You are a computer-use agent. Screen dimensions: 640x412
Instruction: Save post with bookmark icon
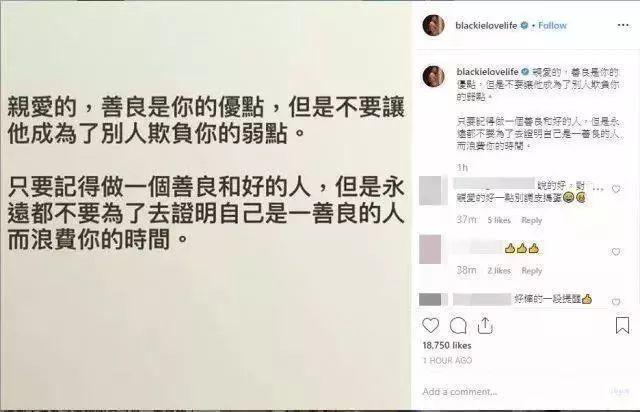pos(622,325)
